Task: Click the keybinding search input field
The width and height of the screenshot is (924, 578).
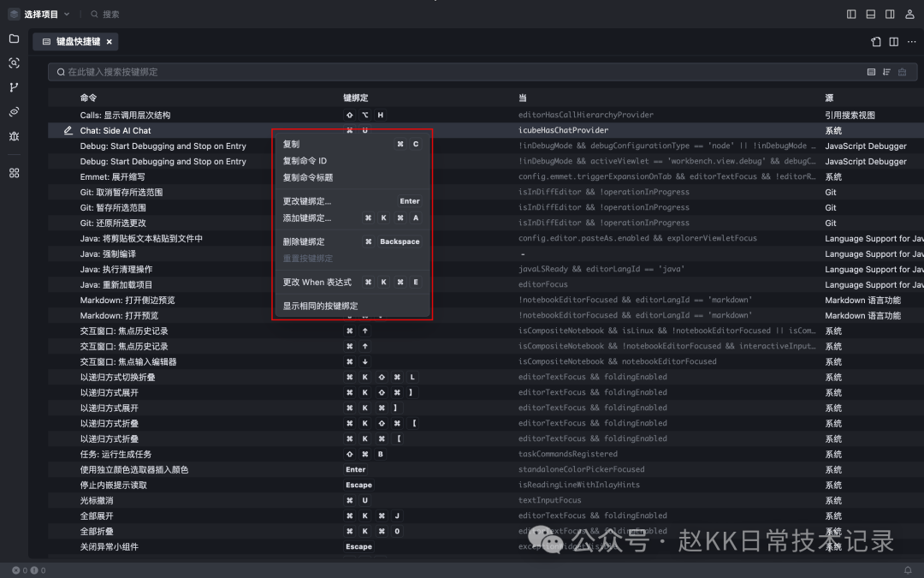Action: pos(428,72)
